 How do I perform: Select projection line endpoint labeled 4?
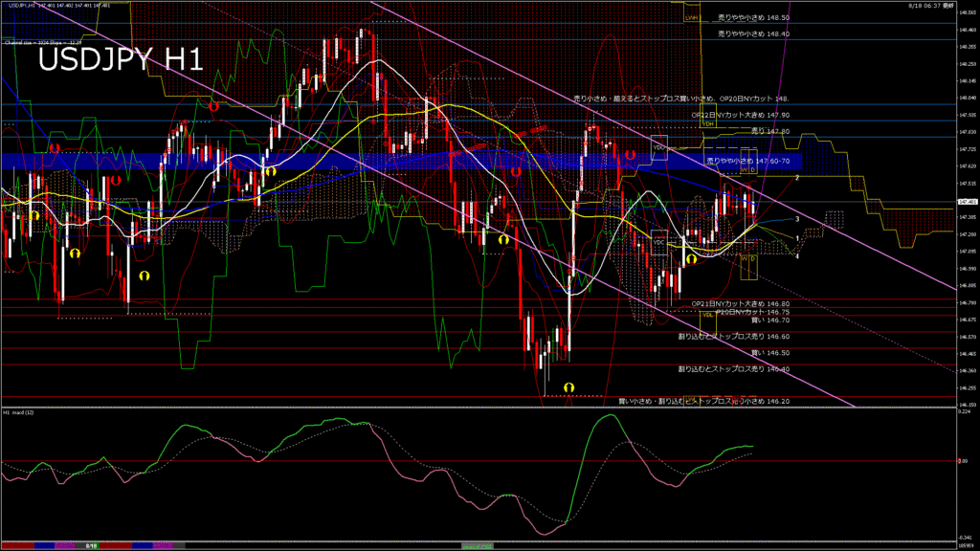(798, 256)
